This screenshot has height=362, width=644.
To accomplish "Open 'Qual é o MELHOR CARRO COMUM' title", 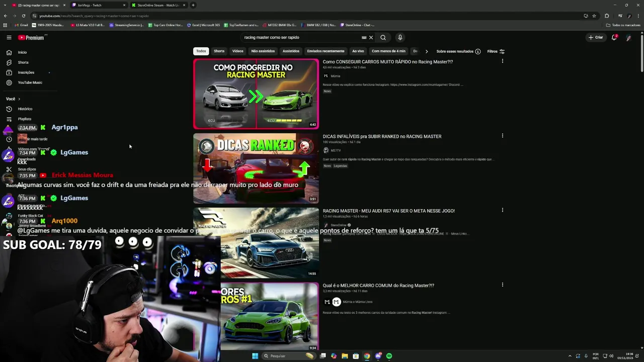I will point(378,286).
